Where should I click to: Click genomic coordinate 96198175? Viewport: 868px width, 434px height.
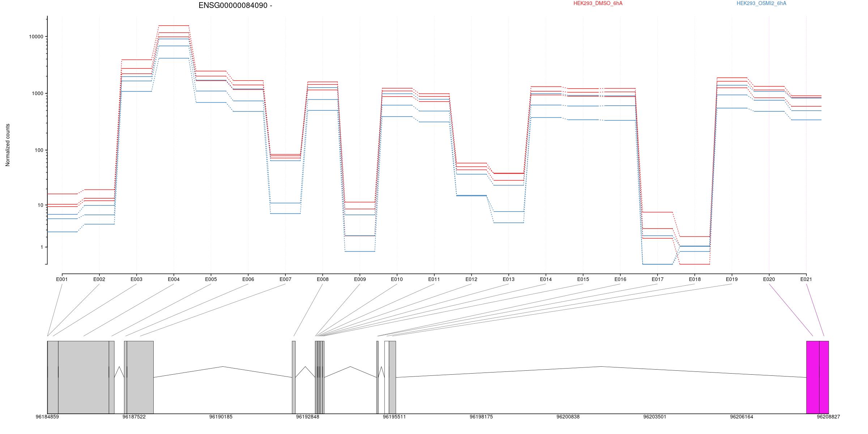(481, 417)
